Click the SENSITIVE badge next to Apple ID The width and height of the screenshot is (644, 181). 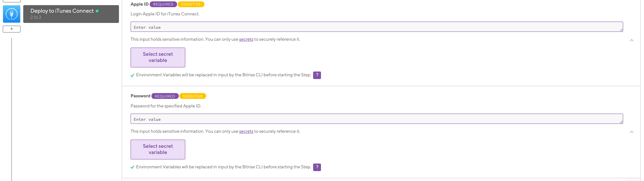click(191, 4)
